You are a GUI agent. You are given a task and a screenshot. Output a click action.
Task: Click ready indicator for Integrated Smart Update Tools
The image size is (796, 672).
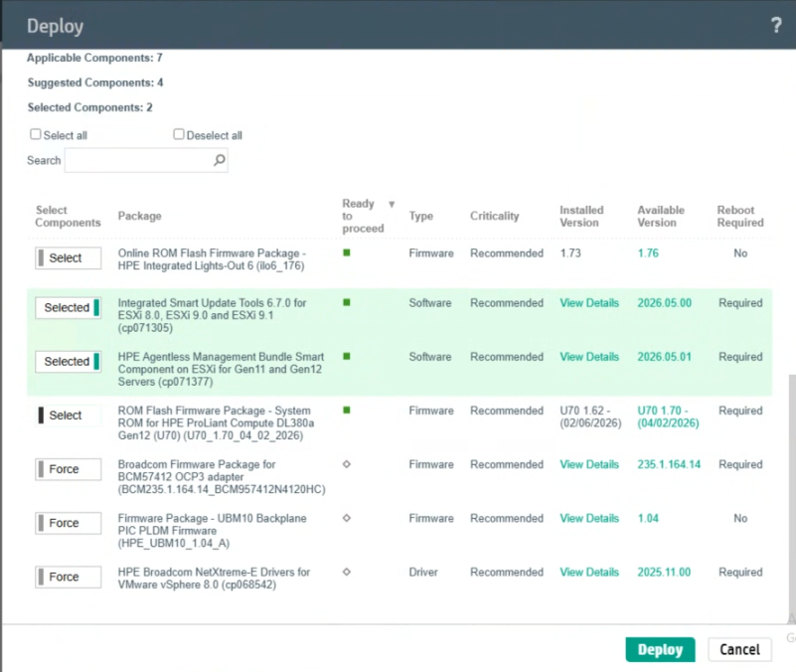tap(347, 303)
